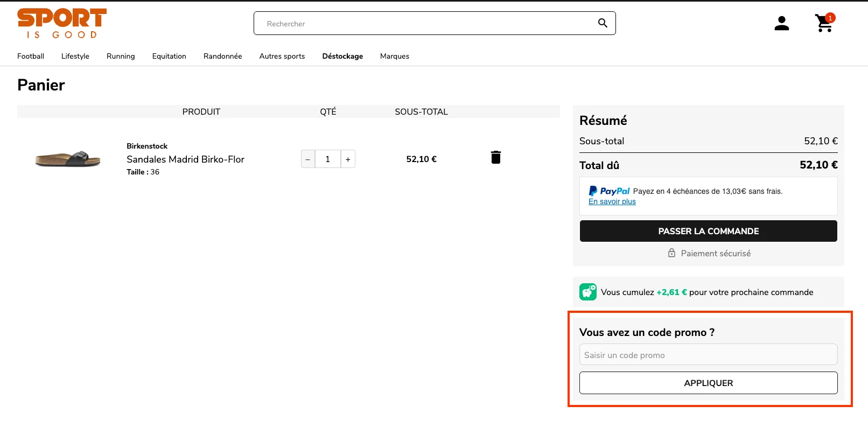The width and height of the screenshot is (868, 427).
Task: Open the Autres sports menu
Action: pos(282,56)
